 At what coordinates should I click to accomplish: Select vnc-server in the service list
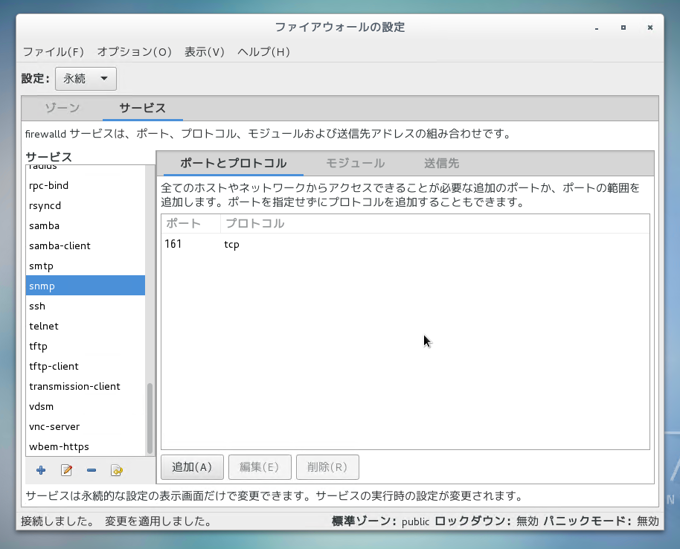click(85, 427)
